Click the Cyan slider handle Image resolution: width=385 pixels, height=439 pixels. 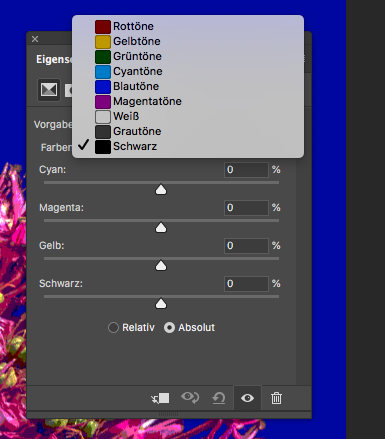click(x=161, y=189)
